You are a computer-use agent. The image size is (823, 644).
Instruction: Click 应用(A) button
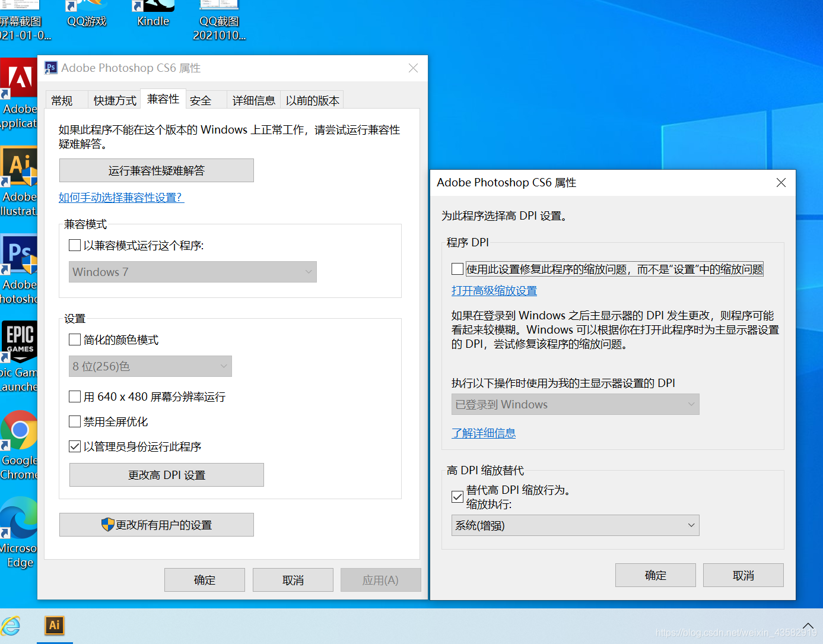pos(381,580)
